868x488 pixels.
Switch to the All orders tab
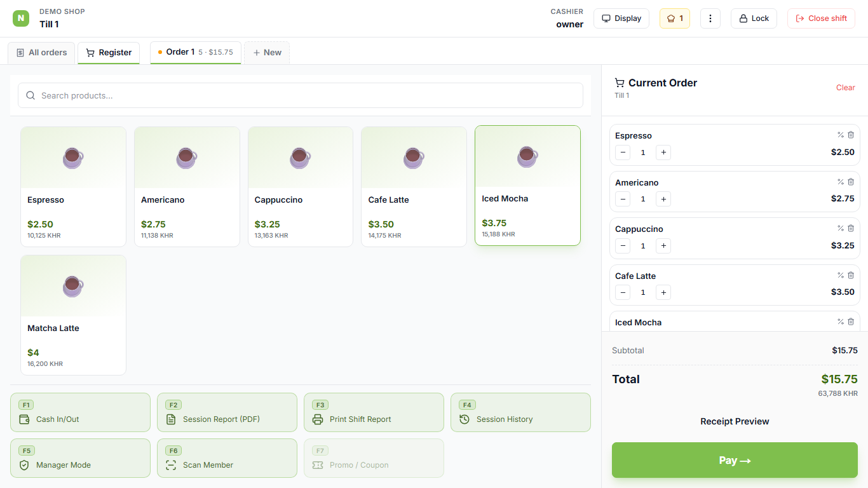coord(42,53)
